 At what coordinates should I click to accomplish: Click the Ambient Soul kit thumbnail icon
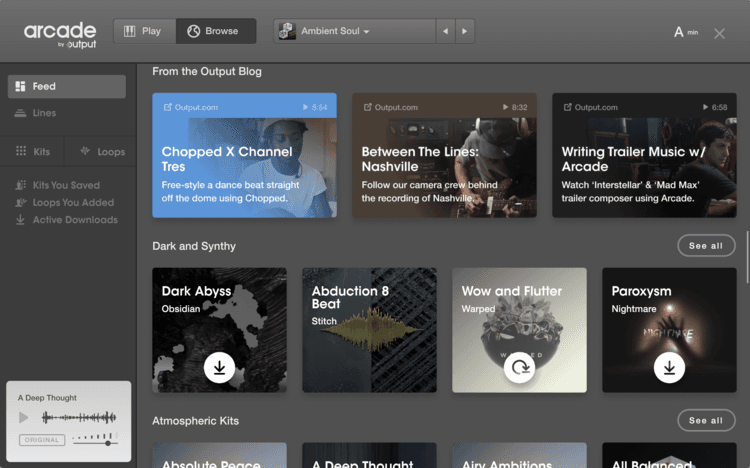click(287, 31)
